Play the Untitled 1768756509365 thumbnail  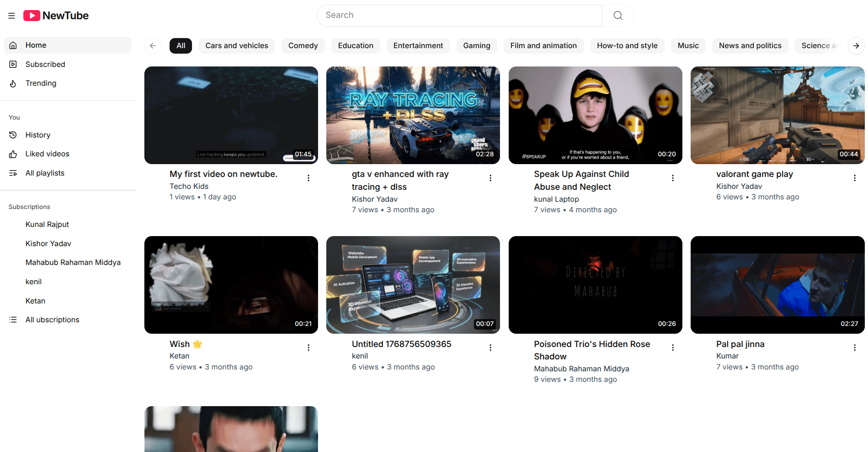tap(413, 285)
